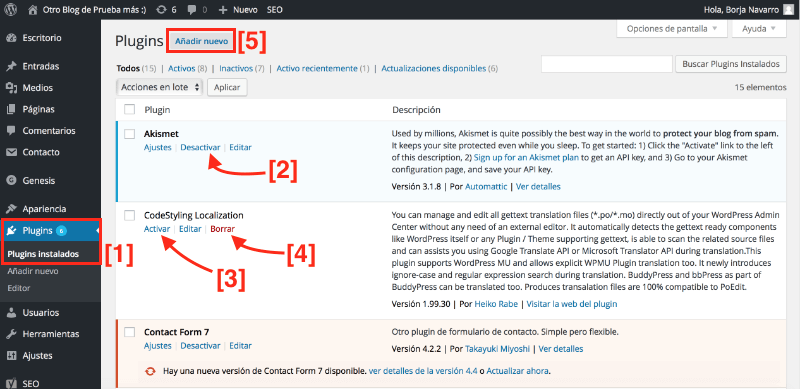Click Ajustes under Akismet
The image size is (800, 389).
point(158,147)
